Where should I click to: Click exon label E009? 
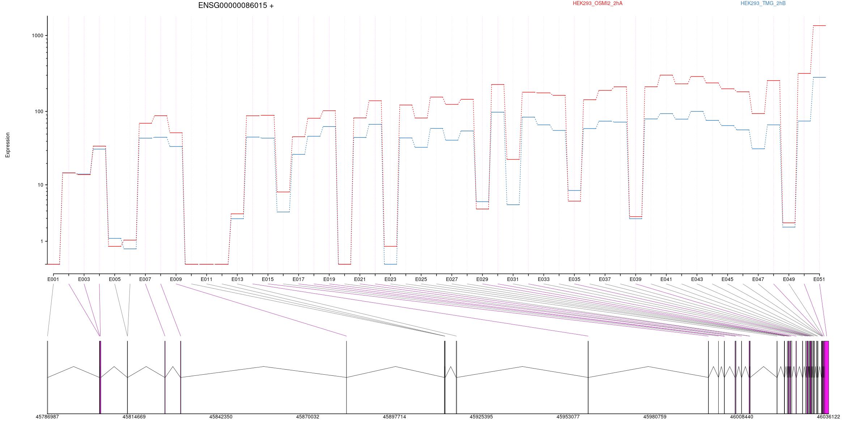176,279
